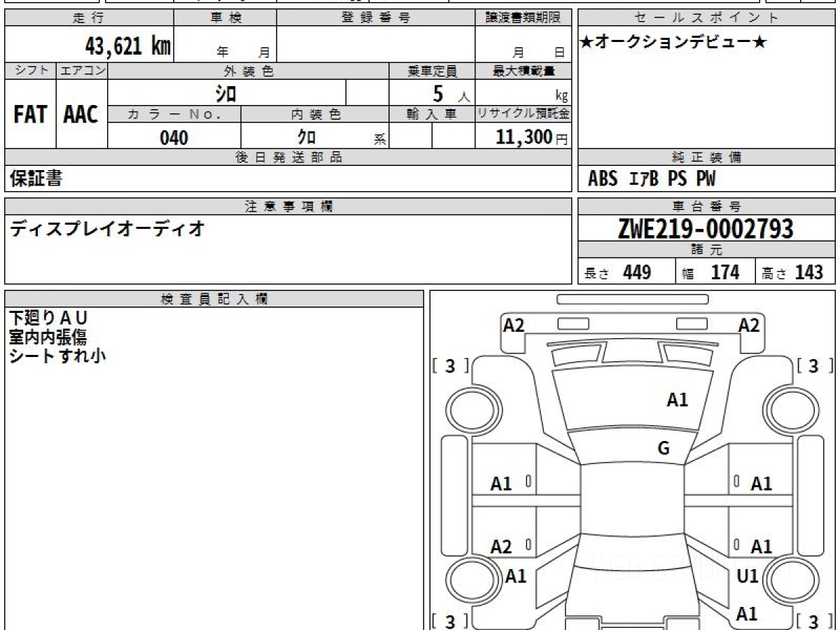This screenshot has width=840, height=630.
Task: Select the FAT transmission value
Action: tap(30, 115)
